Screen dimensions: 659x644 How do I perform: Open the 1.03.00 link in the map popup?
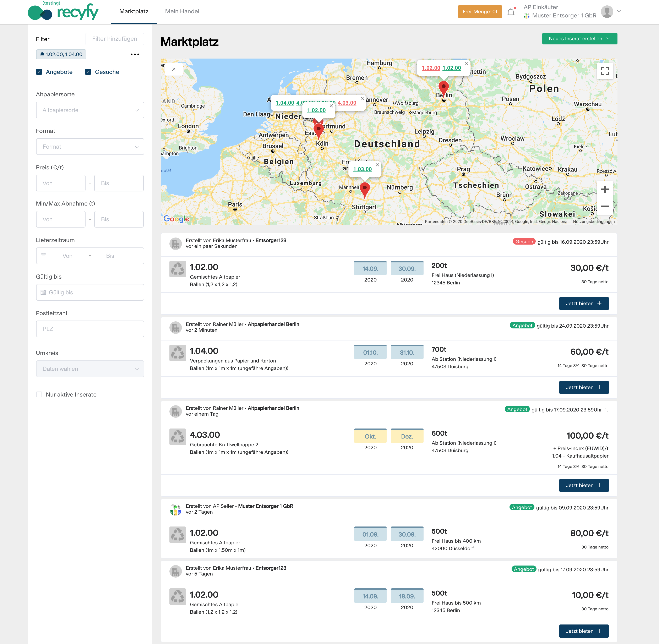pyautogui.click(x=362, y=169)
